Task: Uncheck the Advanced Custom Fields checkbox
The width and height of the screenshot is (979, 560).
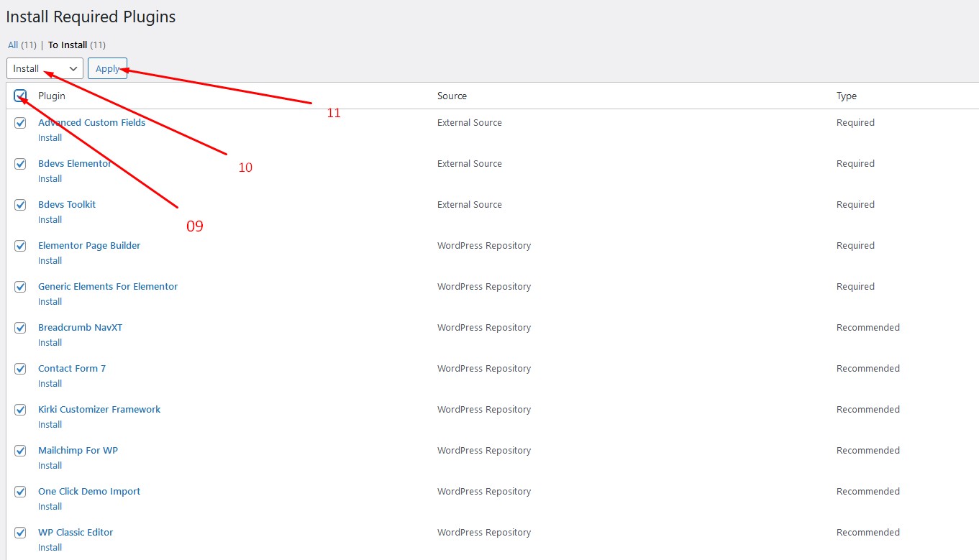Action: click(20, 123)
